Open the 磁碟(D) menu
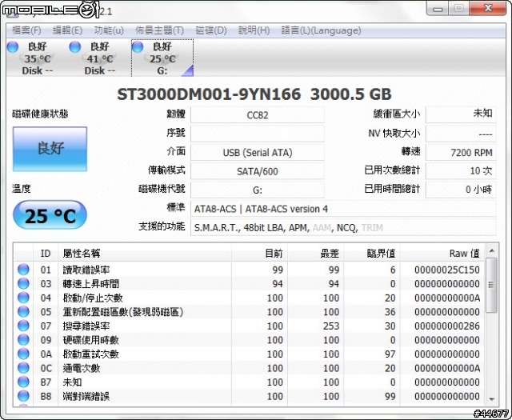This screenshot has width=512, height=420. tap(211, 30)
